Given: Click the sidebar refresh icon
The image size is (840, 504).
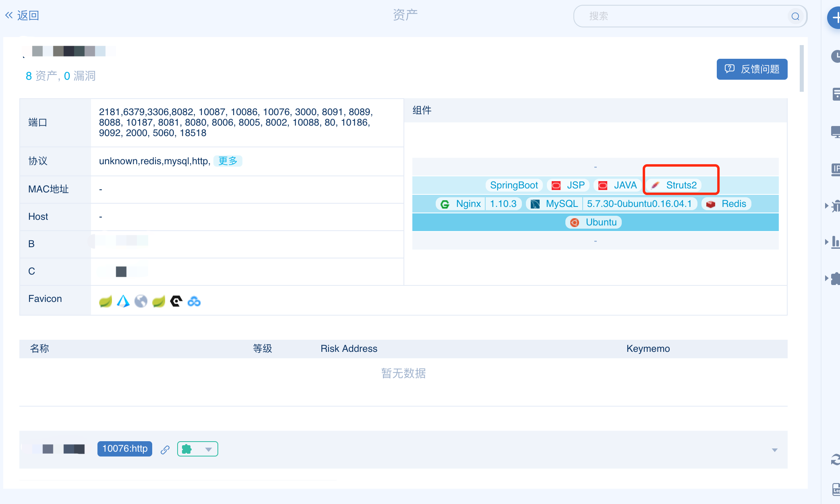Looking at the screenshot, I should (836, 459).
